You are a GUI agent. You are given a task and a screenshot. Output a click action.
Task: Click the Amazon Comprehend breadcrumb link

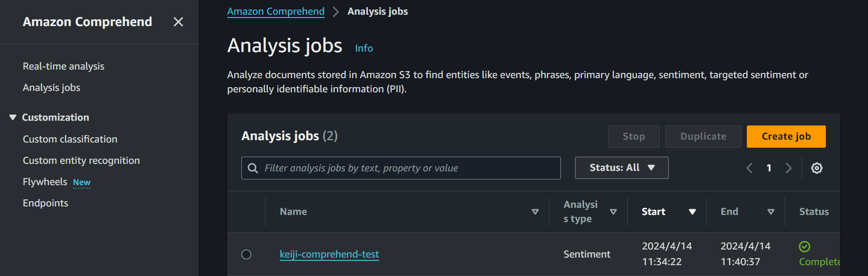[x=276, y=11]
